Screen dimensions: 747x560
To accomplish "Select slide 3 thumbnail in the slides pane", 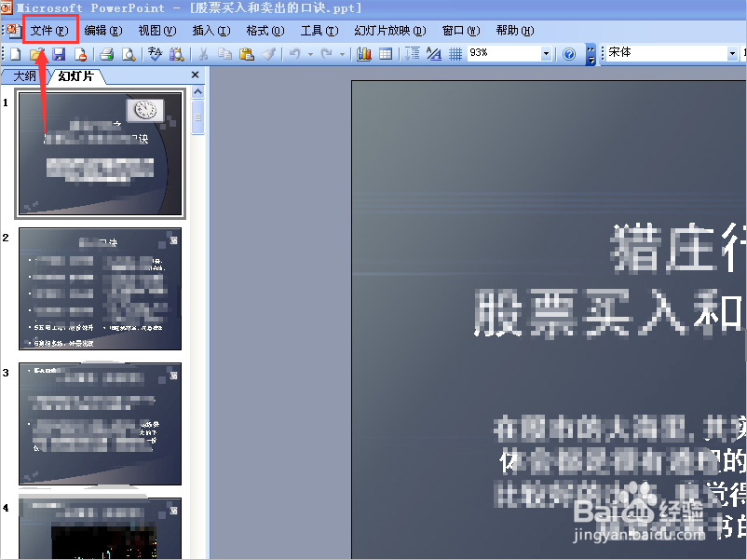I will 100,424.
